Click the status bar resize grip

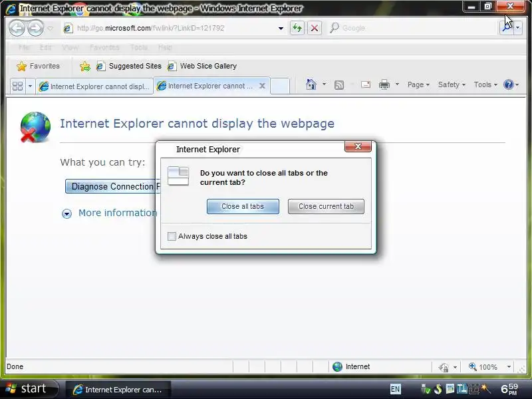click(522, 368)
